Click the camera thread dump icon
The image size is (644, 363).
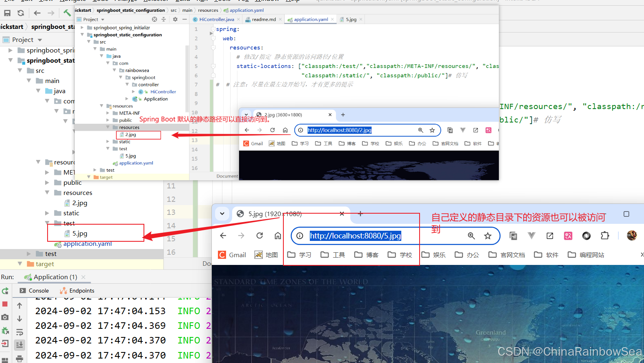[x=5, y=317]
